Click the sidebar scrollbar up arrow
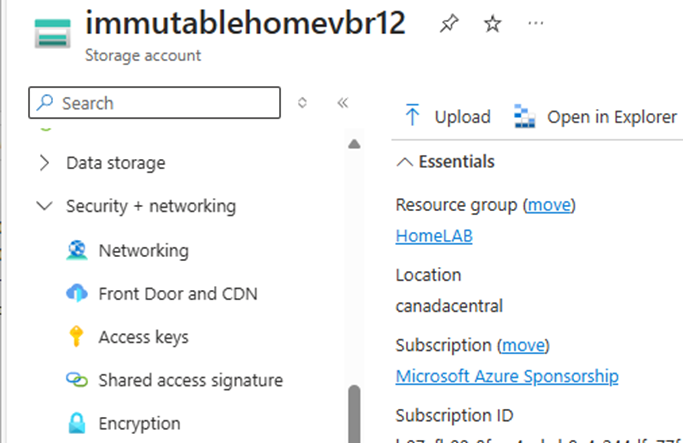Viewport: 683px width, 443px height. tap(354, 144)
